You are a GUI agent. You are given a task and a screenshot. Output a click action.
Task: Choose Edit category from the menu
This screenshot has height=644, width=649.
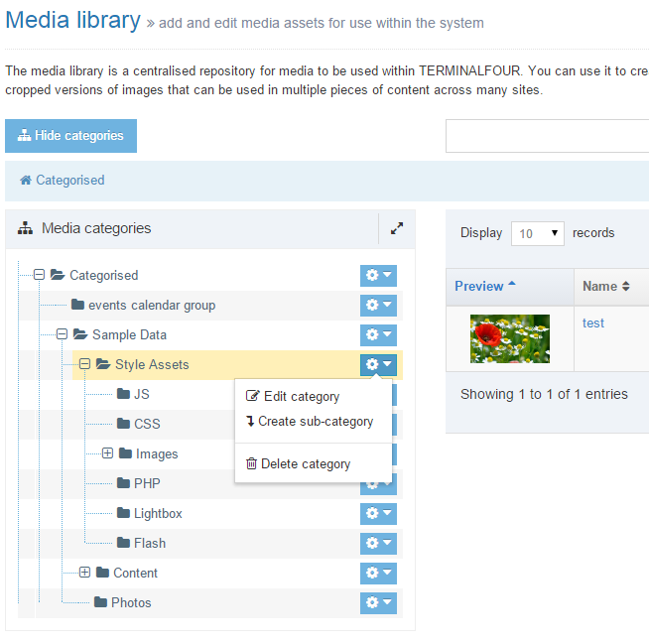pyautogui.click(x=301, y=396)
